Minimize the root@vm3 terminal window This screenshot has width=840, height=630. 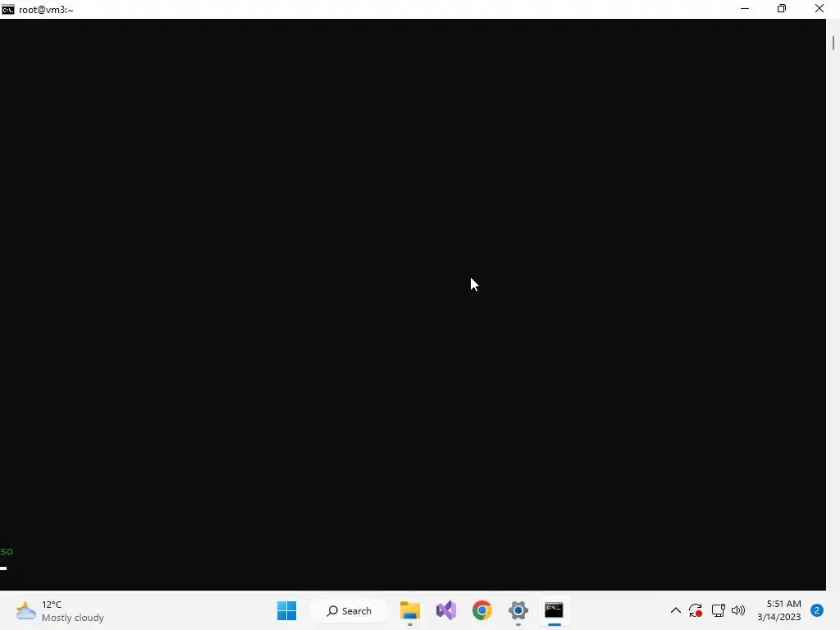tap(745, 8)
